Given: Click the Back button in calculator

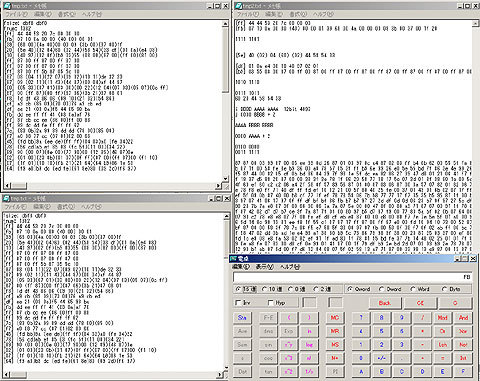Looking at the screenshot, I should click(x=385, y=303).
